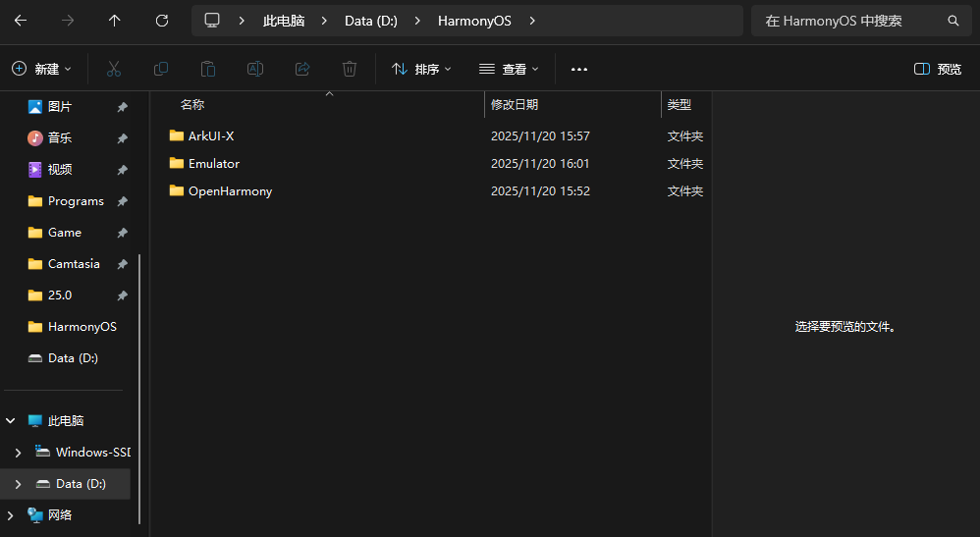Click date 2025/11/20 15:52
The image size is (980, 537).
point(541,190)
